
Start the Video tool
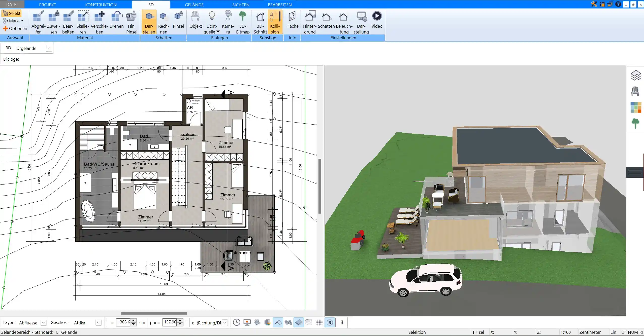tap(377, 20)
